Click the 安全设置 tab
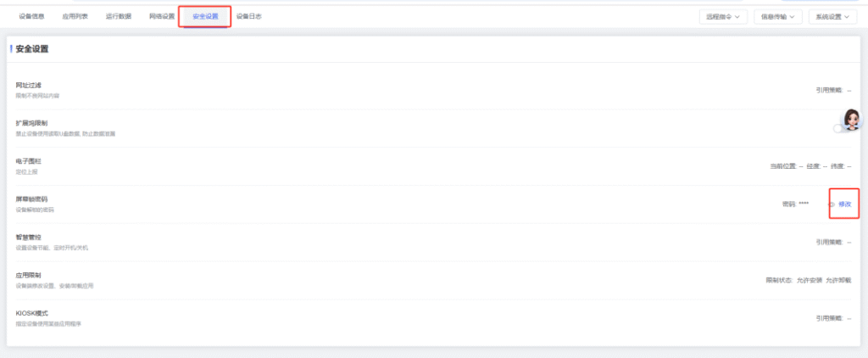The height and width of the screenshot is (358, 868). [x=205, y=16]
